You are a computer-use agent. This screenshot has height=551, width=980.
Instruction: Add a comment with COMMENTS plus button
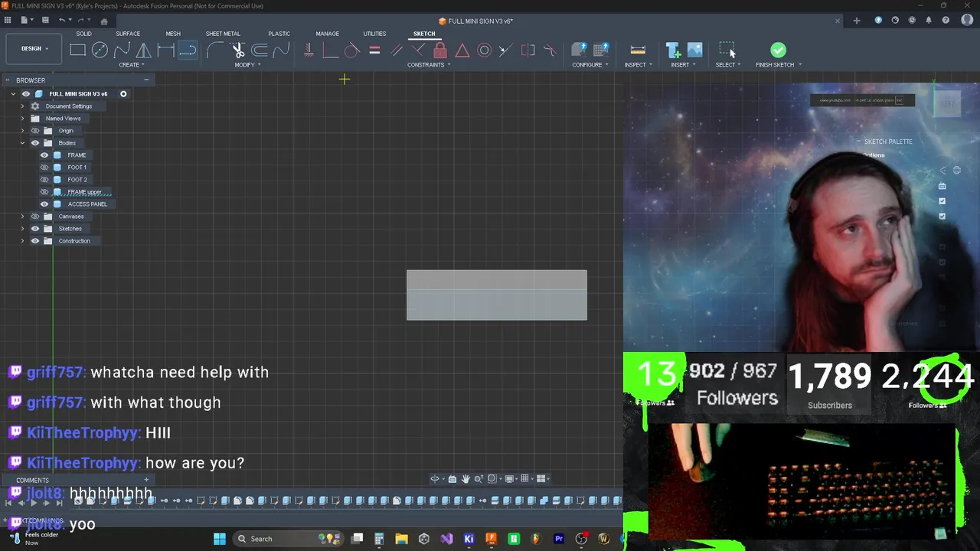pos(146,480)
